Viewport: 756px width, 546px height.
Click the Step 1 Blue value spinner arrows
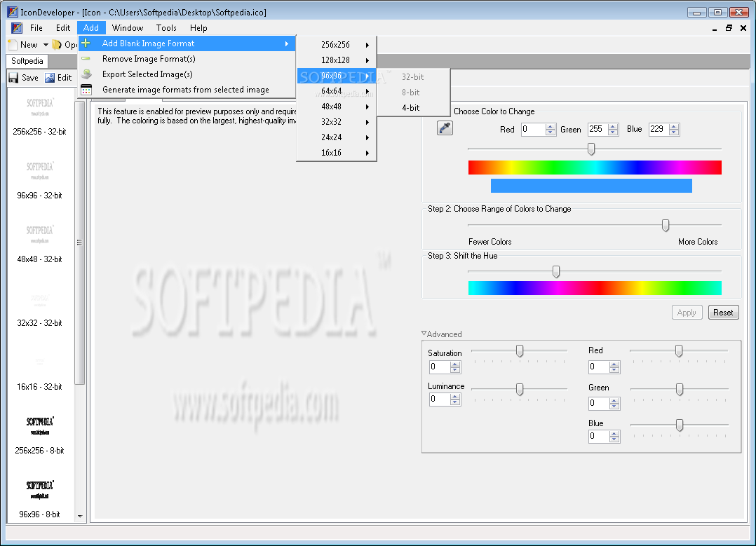[x=674, y=129]
